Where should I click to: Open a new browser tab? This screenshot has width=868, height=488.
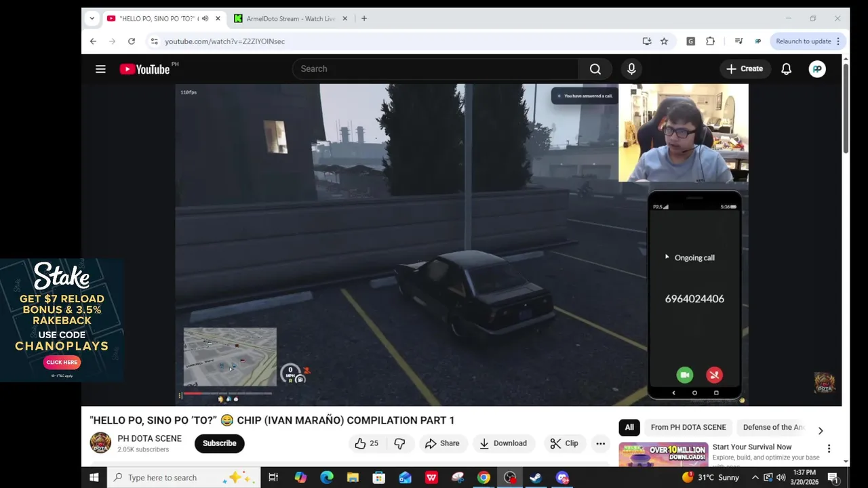[364, 18]
